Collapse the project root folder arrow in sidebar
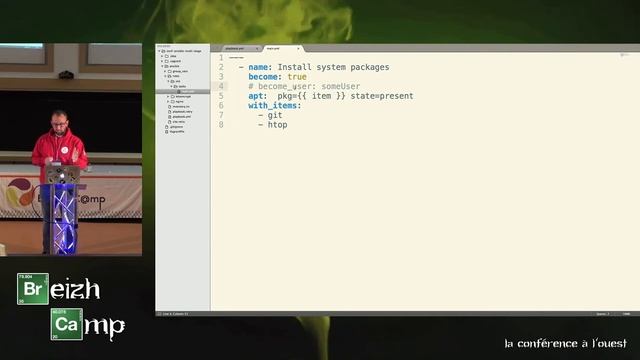 [159, 51]
